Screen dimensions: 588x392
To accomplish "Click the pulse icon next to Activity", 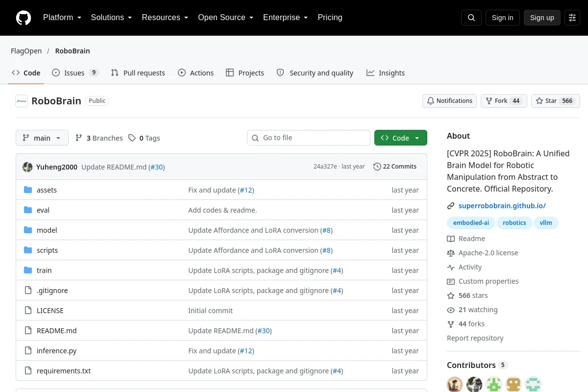I will point(451,267).
